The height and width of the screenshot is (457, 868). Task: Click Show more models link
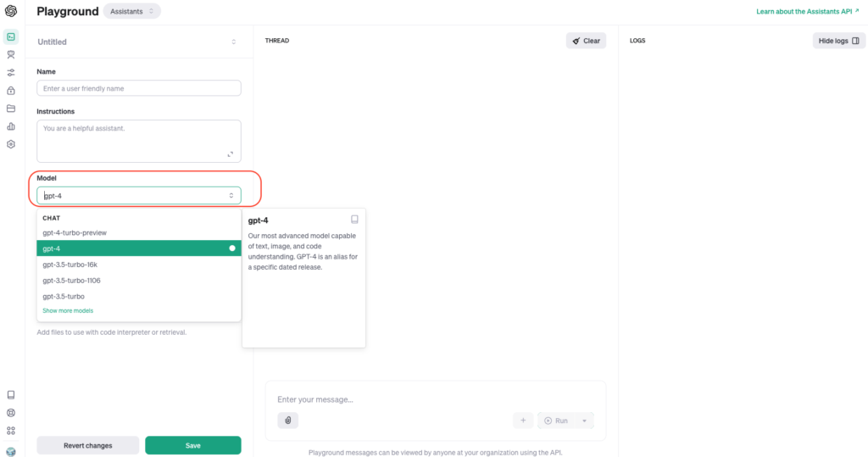click(x=68, y=311)
